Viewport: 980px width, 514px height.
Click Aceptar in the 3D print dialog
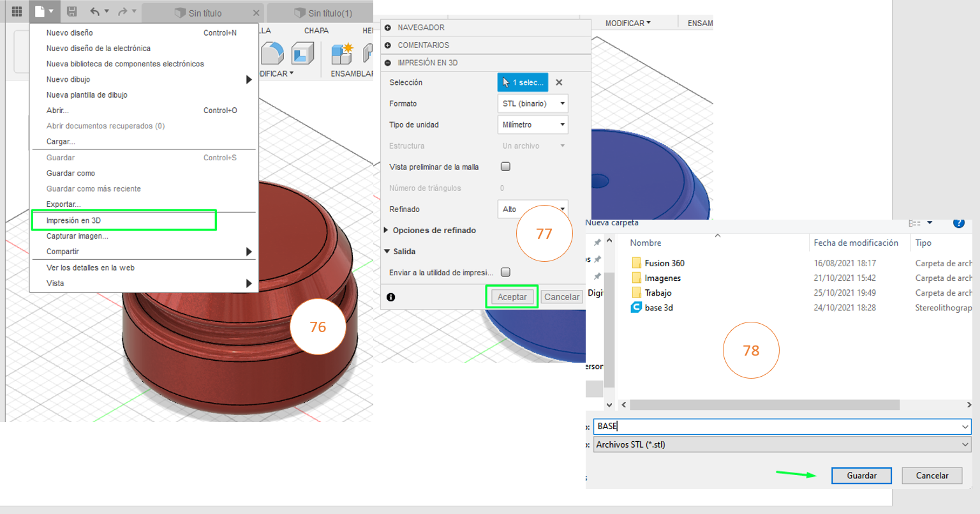(512, 297)
